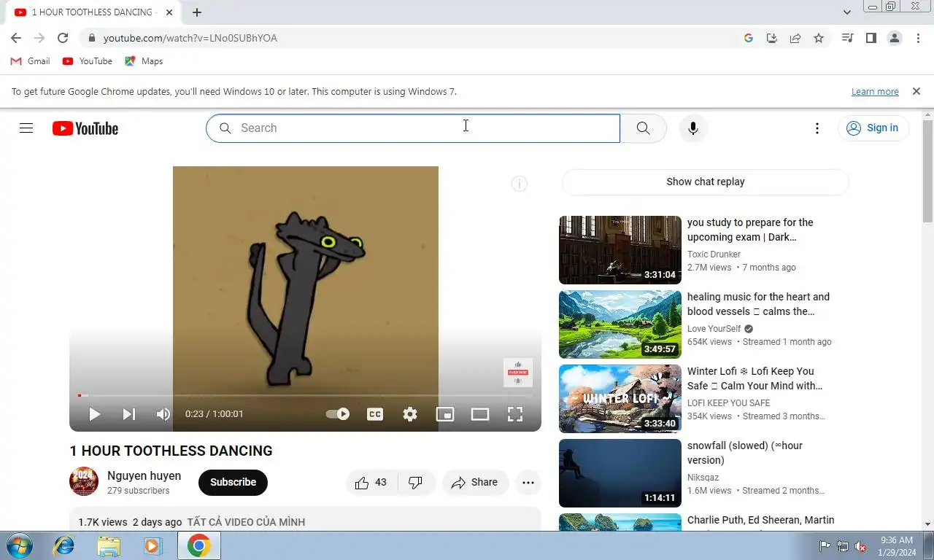Screen dimensions: 934x560
Task: Open snowfall (slowed) video title
Action: coord(745,453)
